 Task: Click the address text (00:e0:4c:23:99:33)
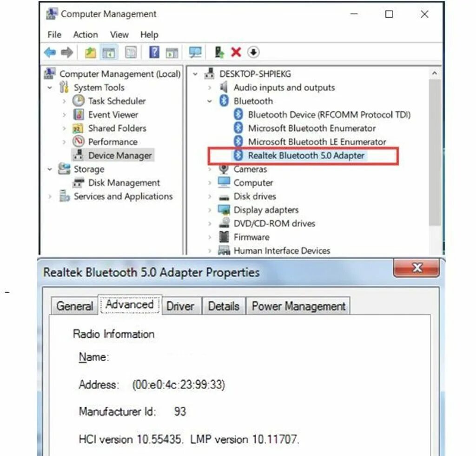(179, 385)
